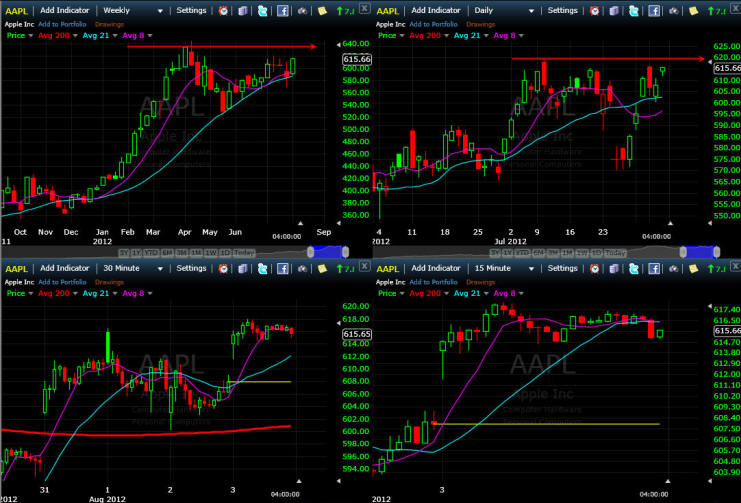Click the purple stacked-pages icon on the 15 Minute chart
741x503 pixels.
tap(614, 269)
